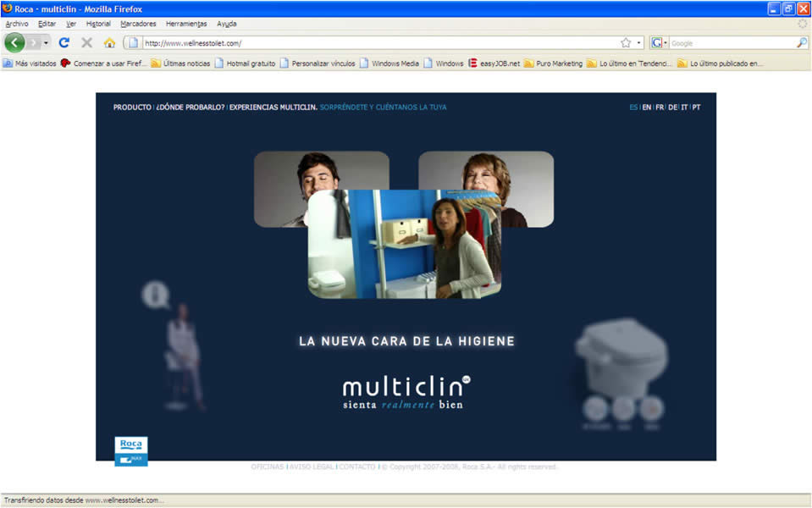Open the Archivo menu
The image size is (812, 508).
(x=17, y=24)
